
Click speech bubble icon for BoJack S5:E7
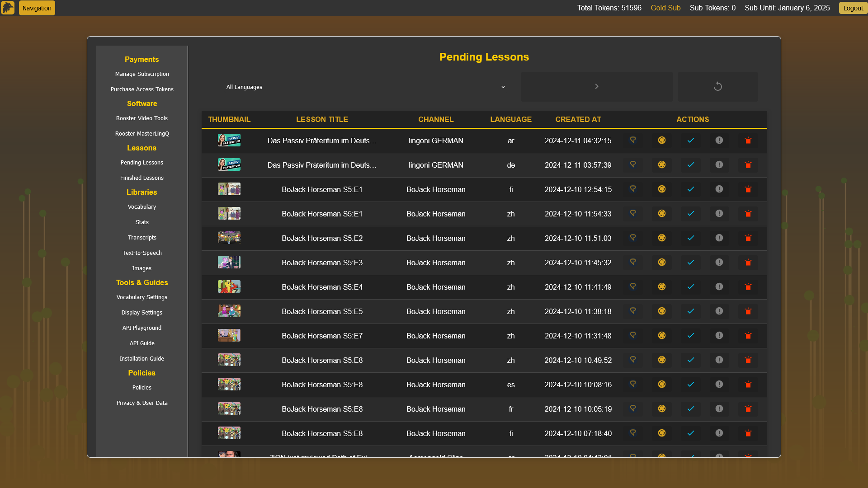(633, 336)
